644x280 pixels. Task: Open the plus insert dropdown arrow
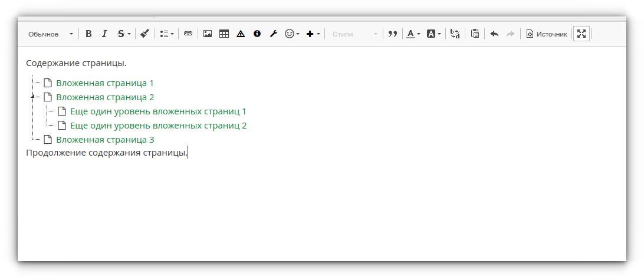[318, 34]
